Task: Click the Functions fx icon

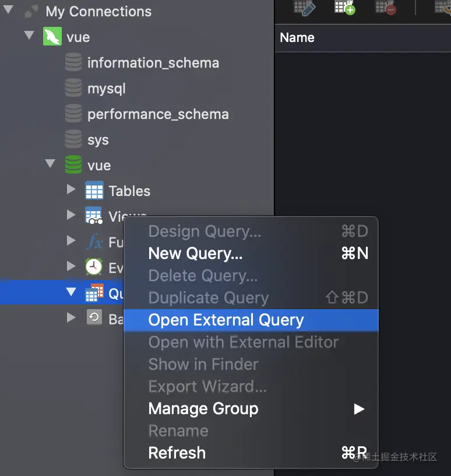Action: [x=95, y=242]
